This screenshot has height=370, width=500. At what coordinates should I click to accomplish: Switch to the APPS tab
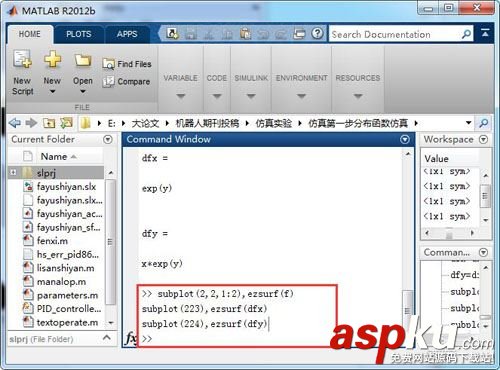click(127, 34)
